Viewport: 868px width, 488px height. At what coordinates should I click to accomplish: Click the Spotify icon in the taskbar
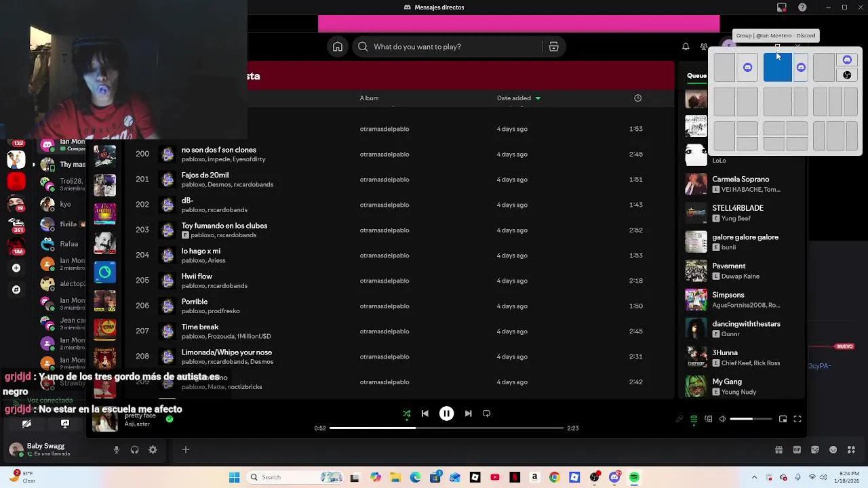click(x=634, y=477)
